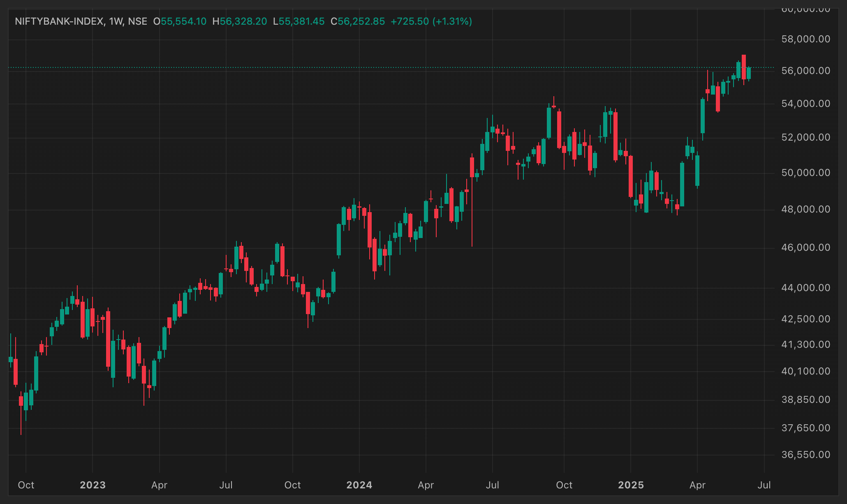Click the change value +725.50 (+1.31%)
This screenshot has height=504, width=847.
pos(431,21)
